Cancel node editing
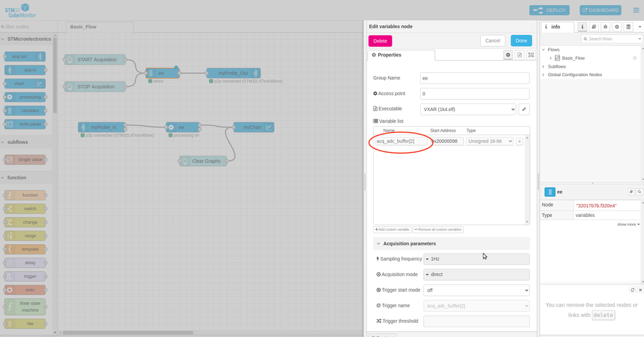This screenshot has width=644, height=337. point(492,41)
